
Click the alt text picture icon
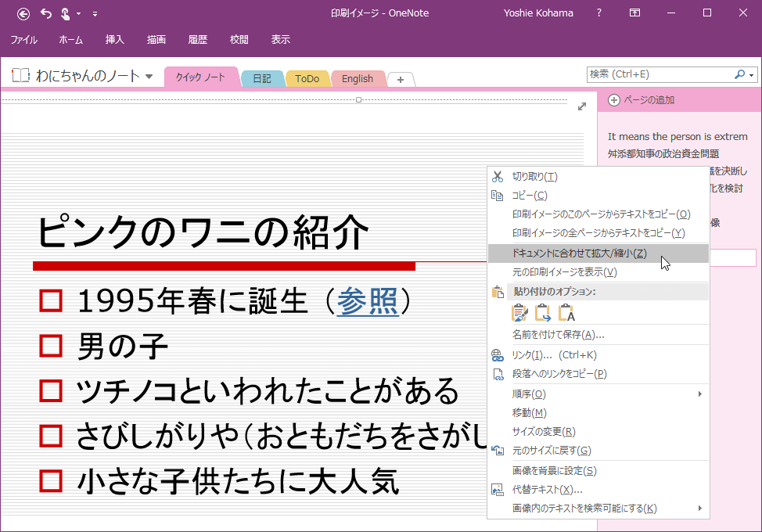pos(497,490)
